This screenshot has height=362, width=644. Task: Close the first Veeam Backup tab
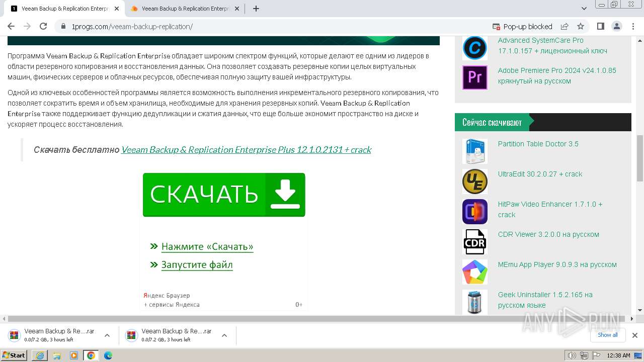[x=116, y=9]
